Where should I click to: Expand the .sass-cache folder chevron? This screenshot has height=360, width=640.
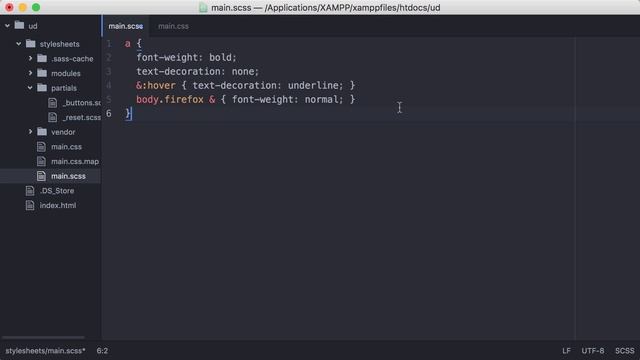pos(30,58)
